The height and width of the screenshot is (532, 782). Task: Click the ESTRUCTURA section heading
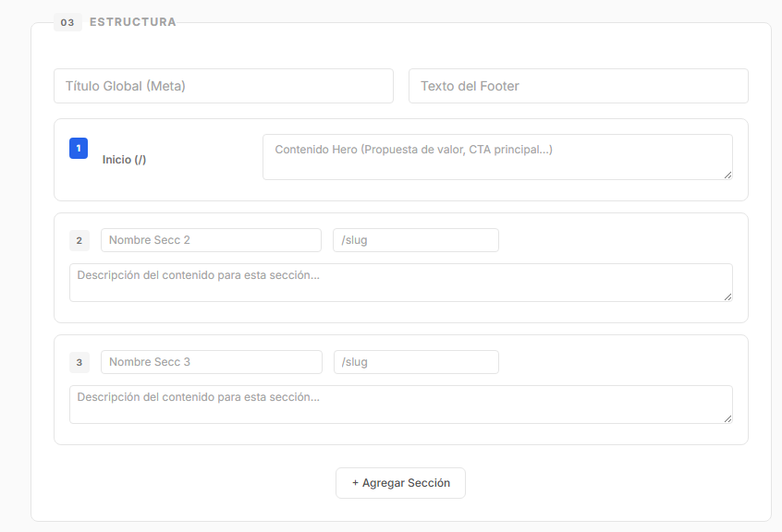pyautogui.click(x=132, y=22)
